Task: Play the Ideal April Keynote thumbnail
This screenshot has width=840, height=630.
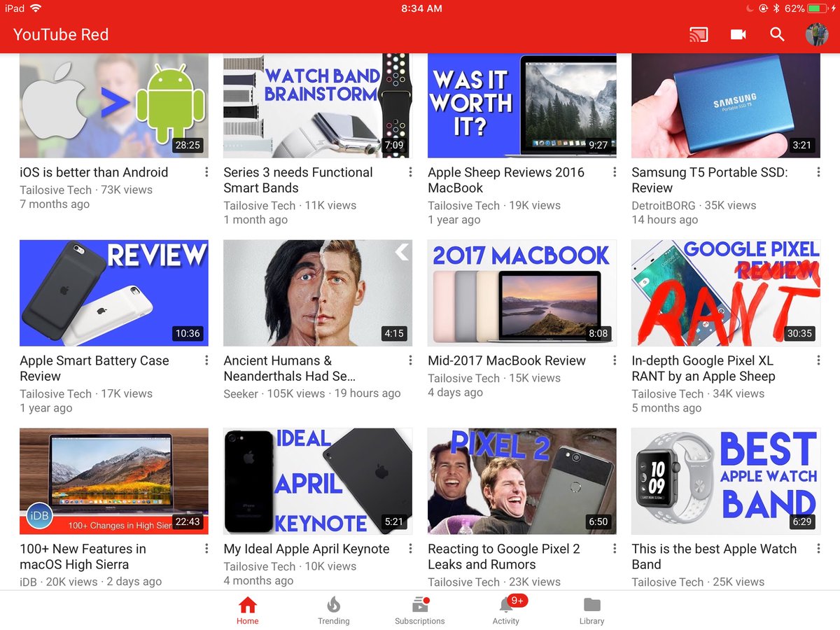Action: 318,482
